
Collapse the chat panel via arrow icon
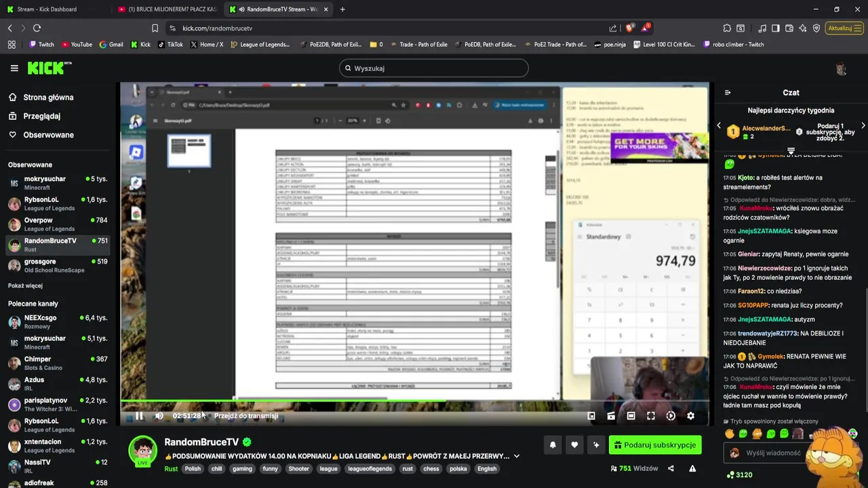[x=728, y=93]
